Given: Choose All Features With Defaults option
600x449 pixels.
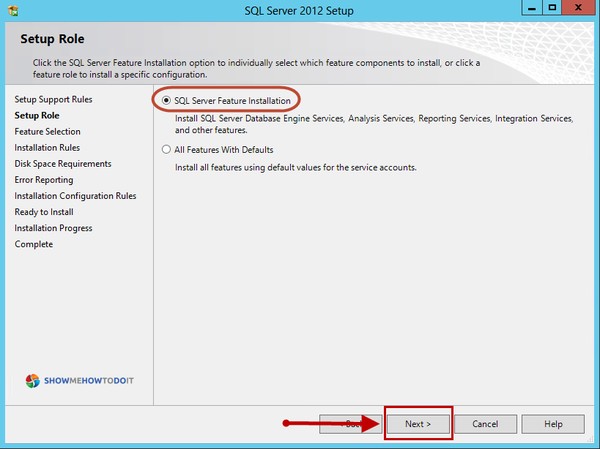Looking at the screenshot, I should [166, 149].
